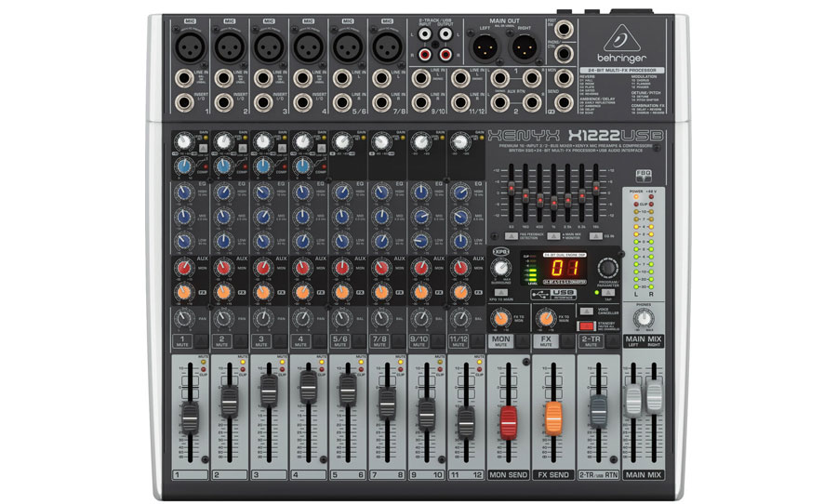Mute the MON bus

[x=523, y=341]
